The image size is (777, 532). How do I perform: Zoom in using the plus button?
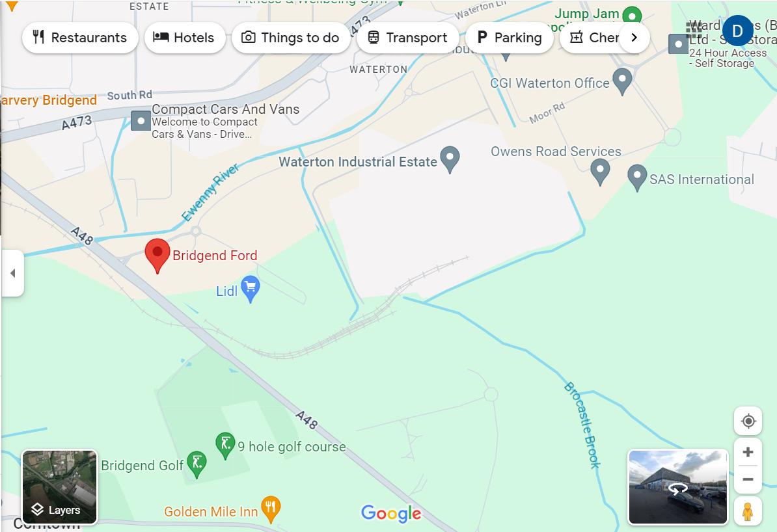pyautogui.click(x=748, y=452)
